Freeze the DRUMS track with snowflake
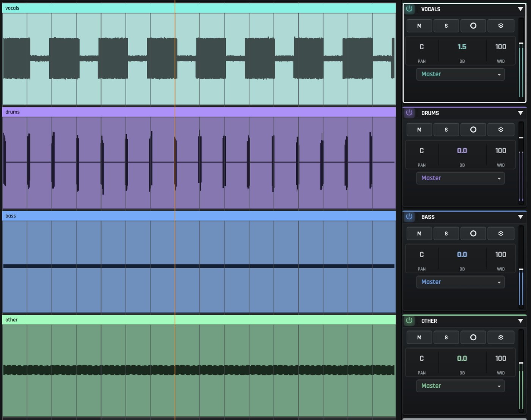 coord(501,130)
